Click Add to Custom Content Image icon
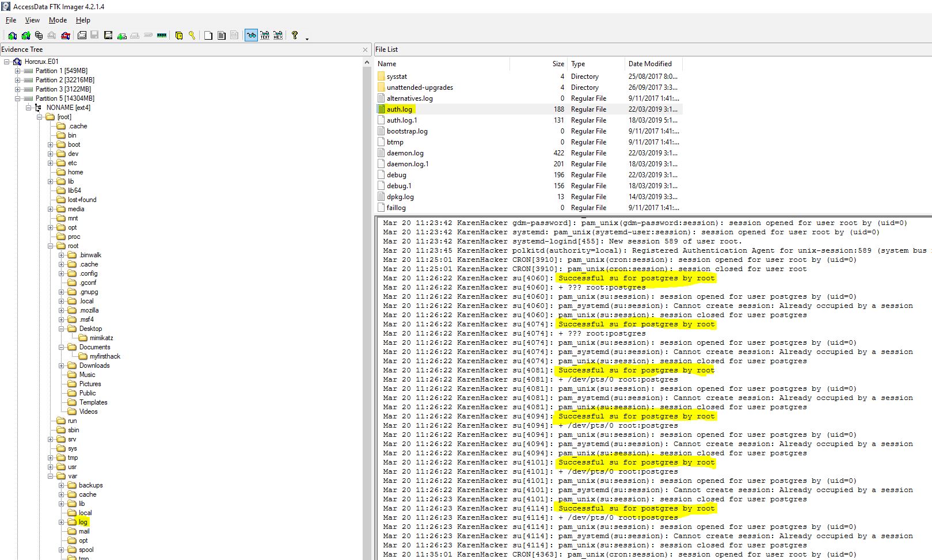The height and width of the screenshot is (560, 932). click(121, 36)
